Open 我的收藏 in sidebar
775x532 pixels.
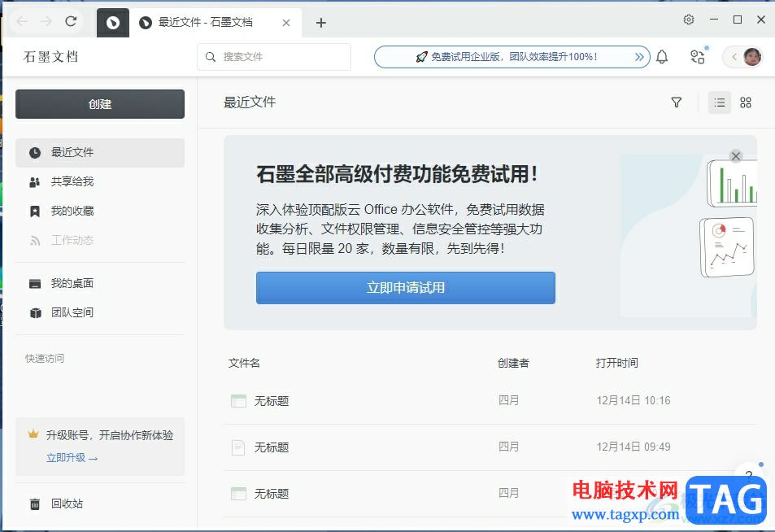[x=100, y=211]
